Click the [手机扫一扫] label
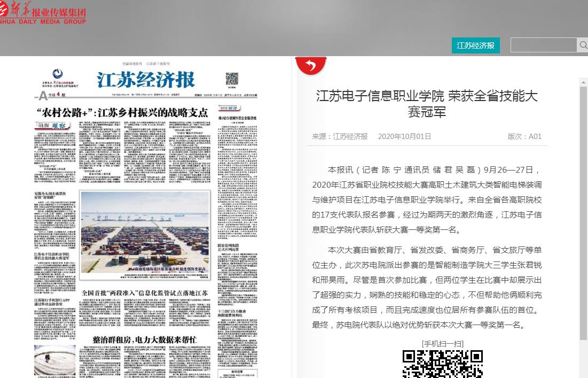The width and height of the screenshot is (588, 378). 443,343
